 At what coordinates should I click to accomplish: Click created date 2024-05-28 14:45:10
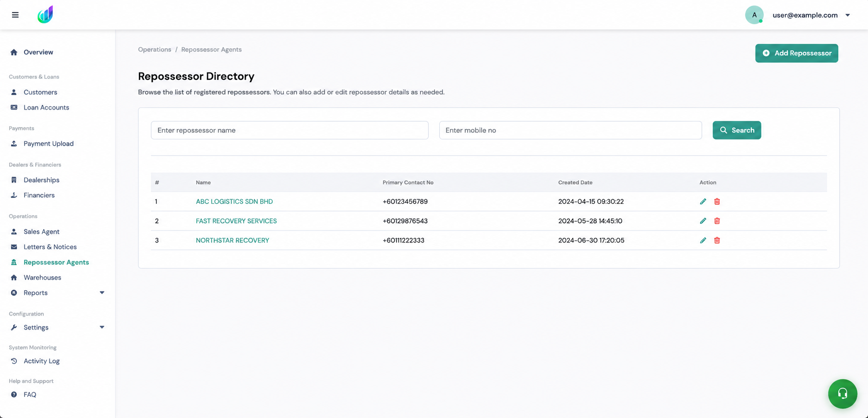click(590, 221)
